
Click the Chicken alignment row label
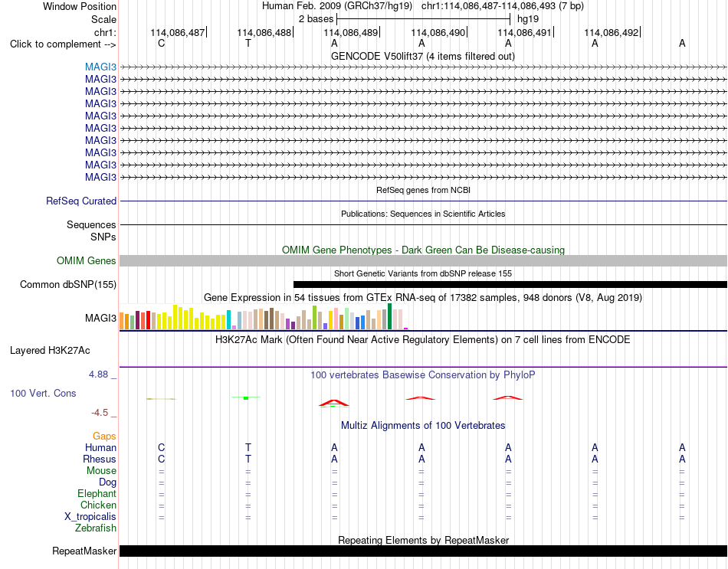pos(98,505)
